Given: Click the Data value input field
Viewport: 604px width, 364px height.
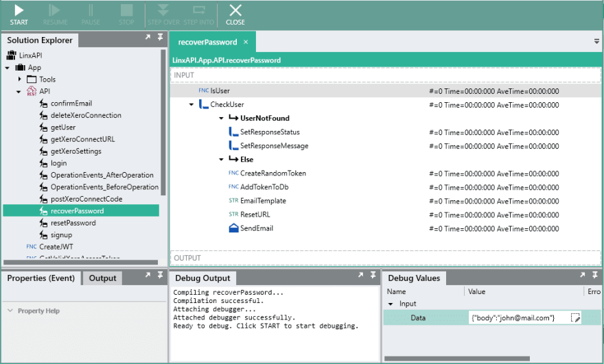Looking at the screenshot, I should [520, 318].
